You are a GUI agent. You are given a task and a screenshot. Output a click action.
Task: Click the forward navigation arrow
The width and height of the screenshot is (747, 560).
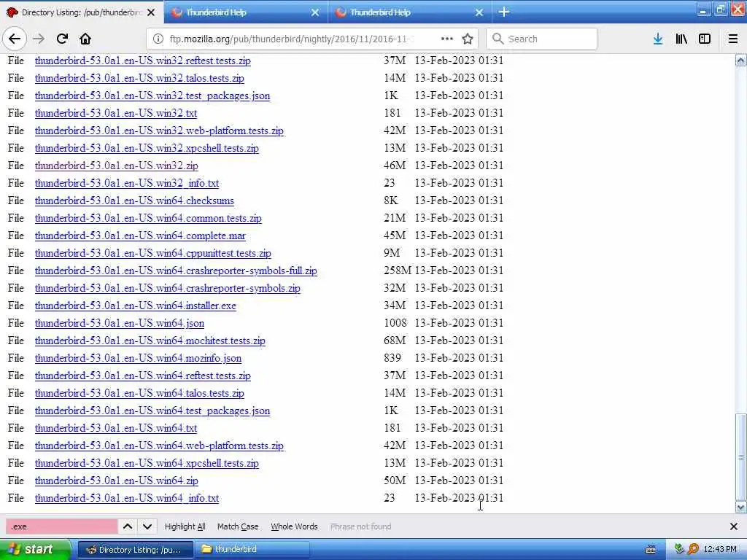[39, 39]
